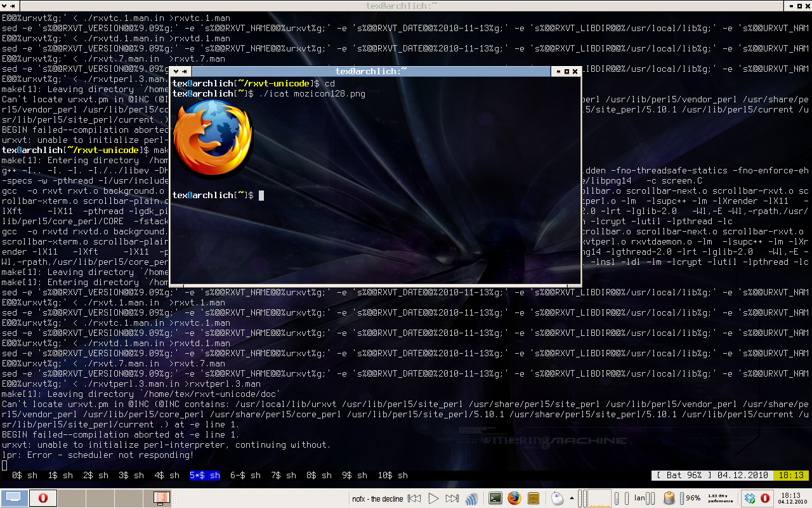The height and width of the screenshot is (508, 812).
Task: Skip to next track in the panel
Action: tap(452, 498)
